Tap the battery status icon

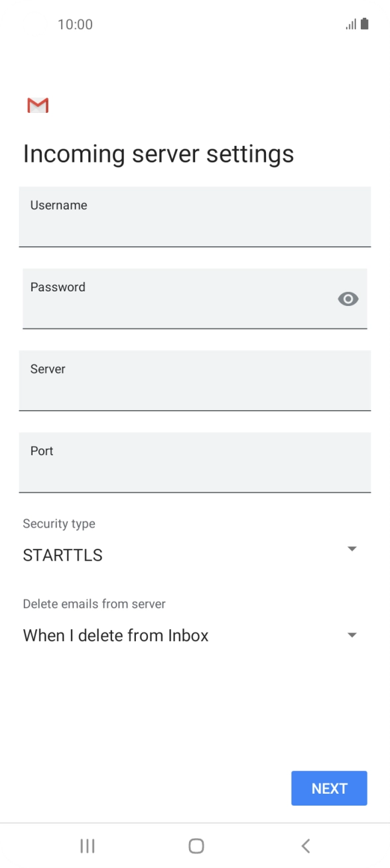(x=365, y=24)
